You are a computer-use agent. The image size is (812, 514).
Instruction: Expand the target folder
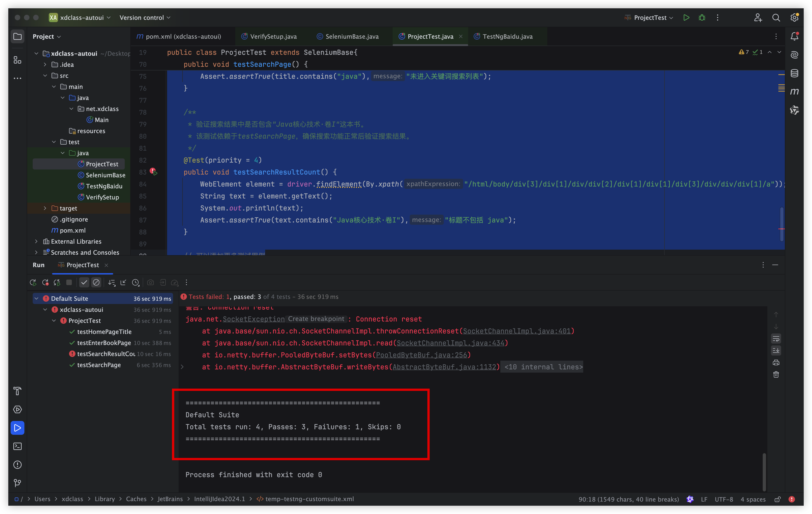pos(45,208)
